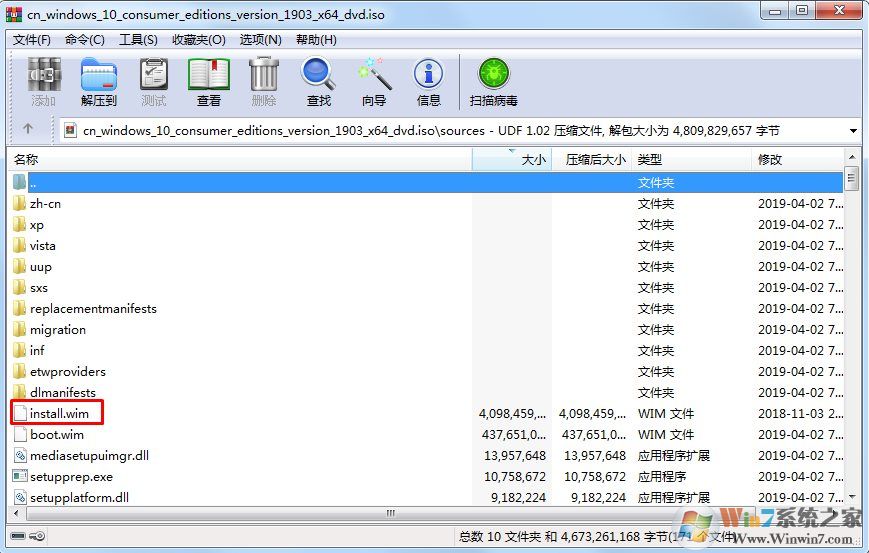Screen dimensions: 869x553
Task: Go up one folder with the arrow
Action: [x=28, y=129]
